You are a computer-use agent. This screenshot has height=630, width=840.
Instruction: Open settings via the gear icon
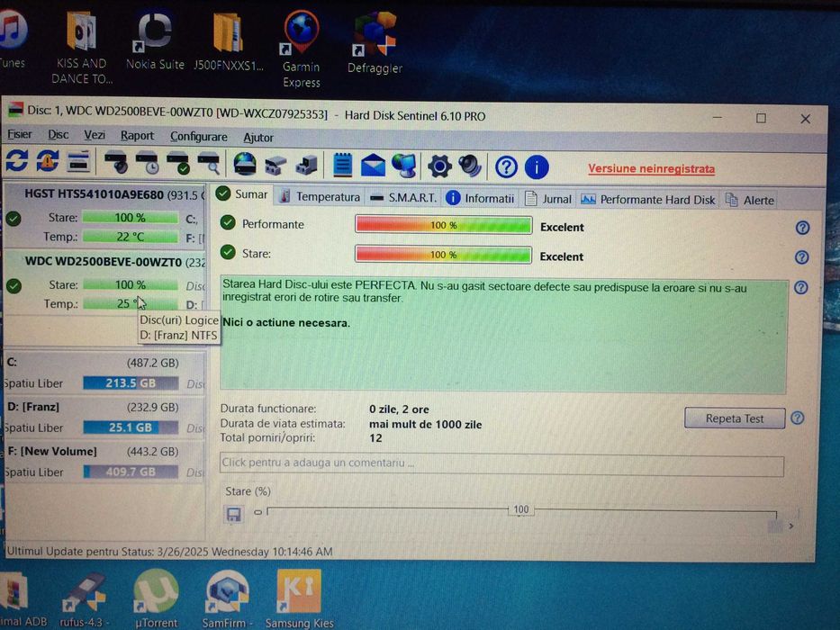coord(439,166)
